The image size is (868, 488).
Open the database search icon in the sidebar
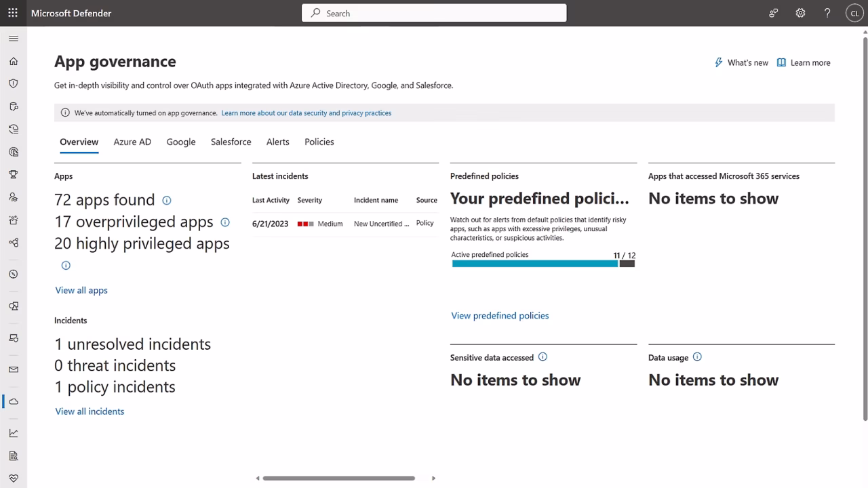point(14,106)
